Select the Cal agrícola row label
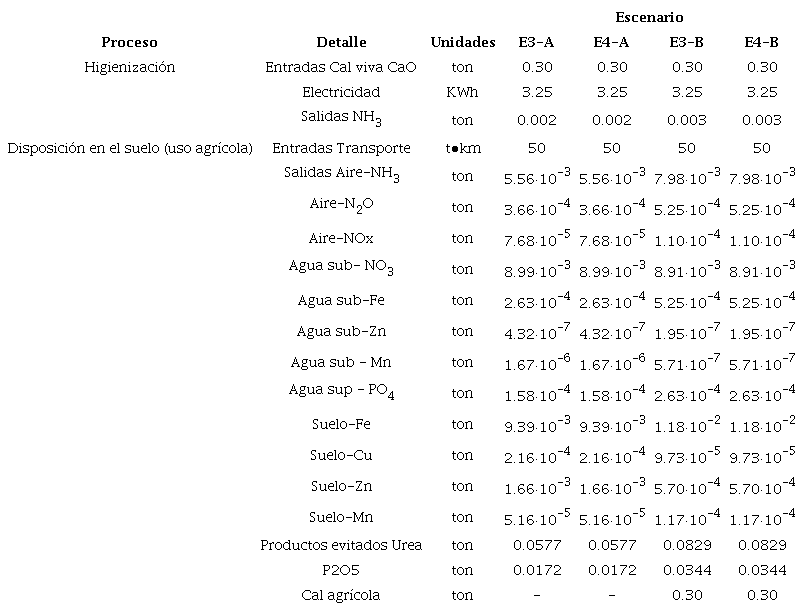Image resolution: width=804 pixels, height=611 pixels. coord(341,595)
